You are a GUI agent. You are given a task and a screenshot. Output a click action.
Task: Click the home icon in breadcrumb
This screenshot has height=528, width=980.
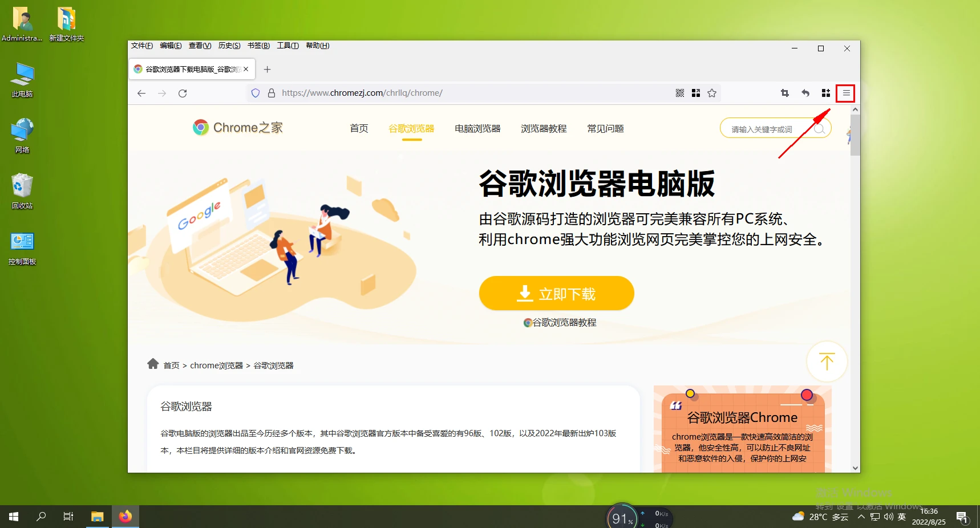click(153, 364)
